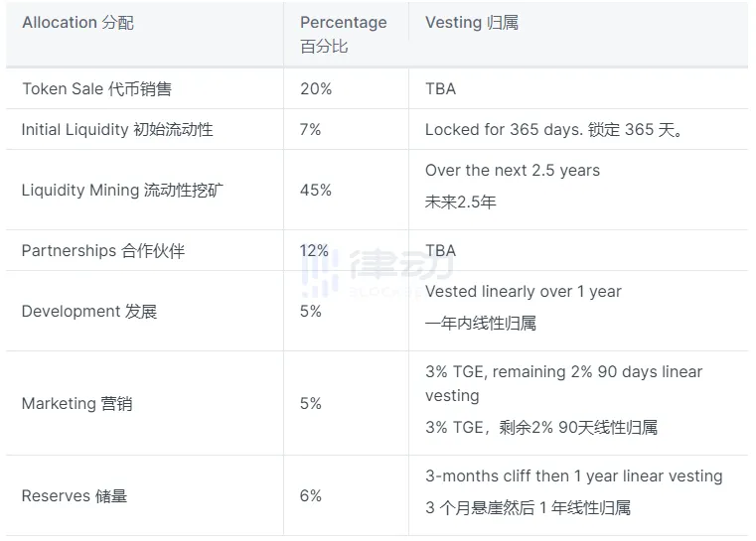Click the Development 发展 cell
Image resolution: width=756 pixels, height=541 pixels.
(x=89, y=312)
